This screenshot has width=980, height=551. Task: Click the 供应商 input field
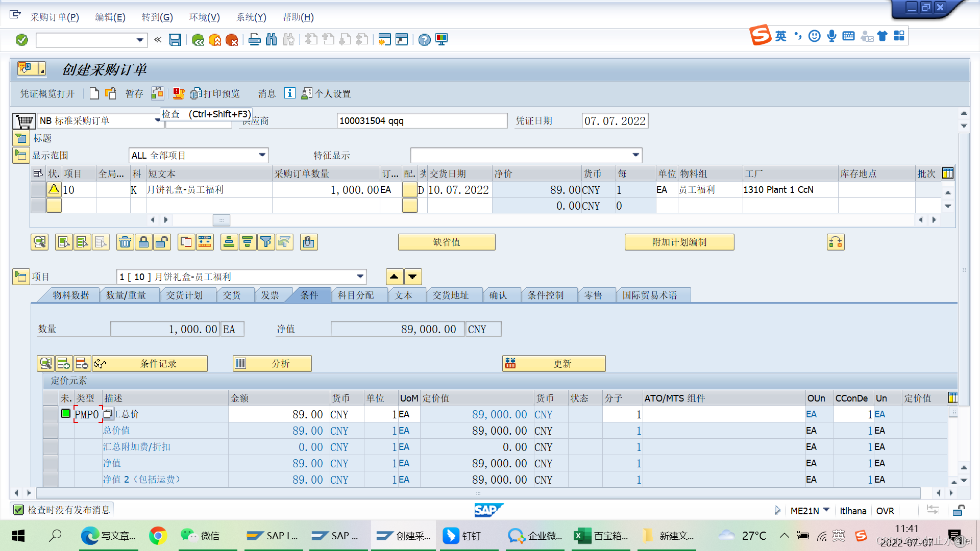tap(422, 121)
